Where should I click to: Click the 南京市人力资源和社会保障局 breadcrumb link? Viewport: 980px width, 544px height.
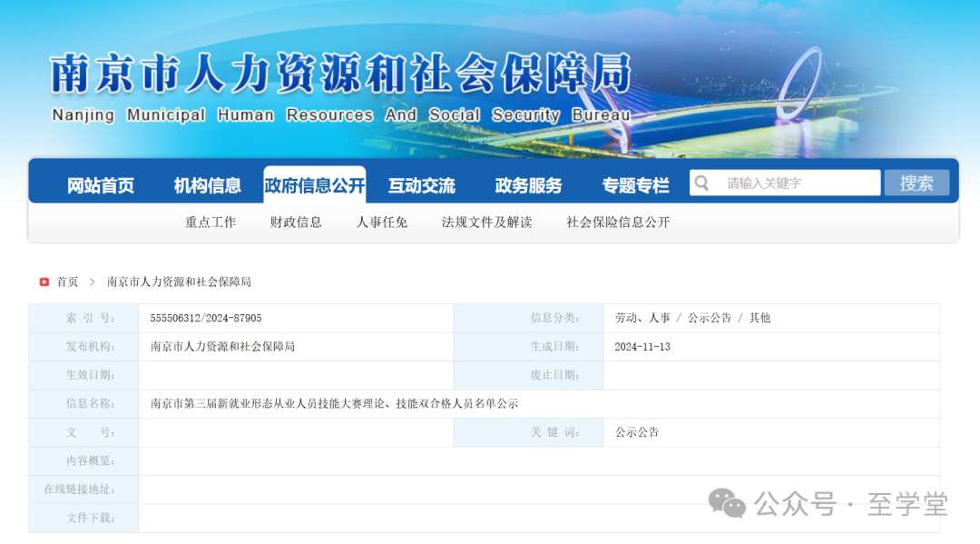pos(179,282)
